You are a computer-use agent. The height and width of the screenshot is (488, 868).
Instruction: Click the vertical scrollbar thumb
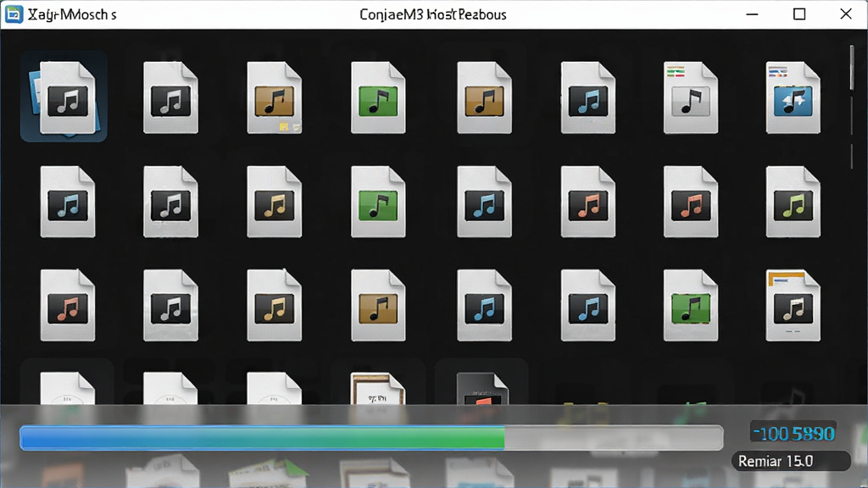point(852,68)
